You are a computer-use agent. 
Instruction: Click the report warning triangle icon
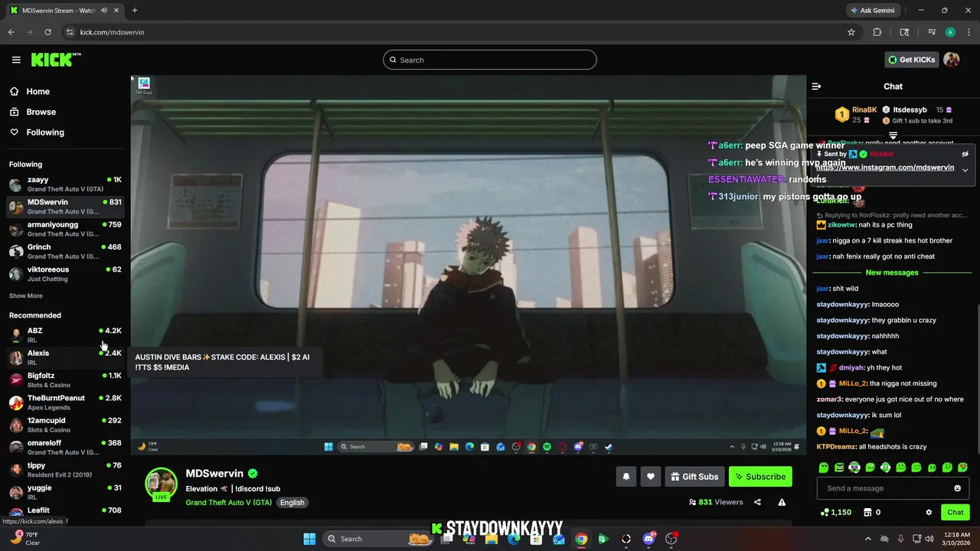pyautogui.click(x=782, y=502)
